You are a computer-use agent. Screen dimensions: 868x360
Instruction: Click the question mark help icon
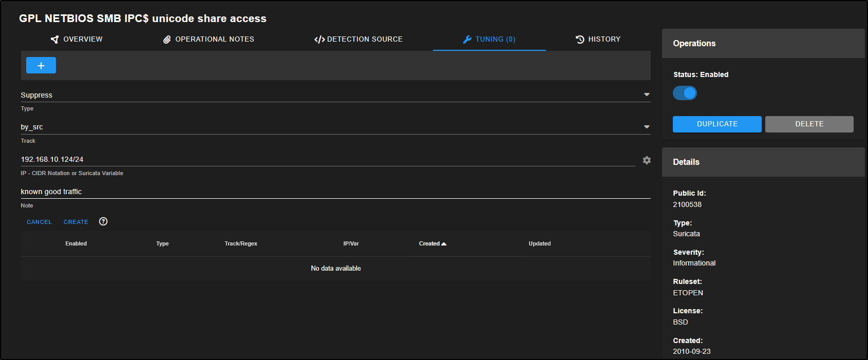[x=103, y=221]
